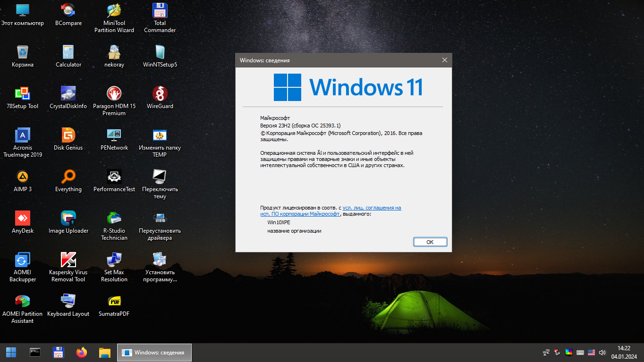Open the Windows Start menu

(x=11, y=352)
